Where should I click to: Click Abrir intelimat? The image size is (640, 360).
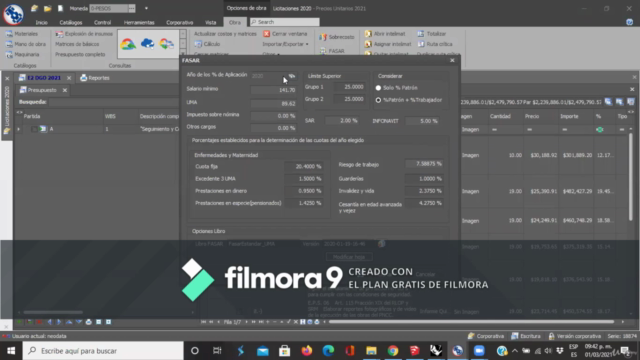click(x=385, y=34)
